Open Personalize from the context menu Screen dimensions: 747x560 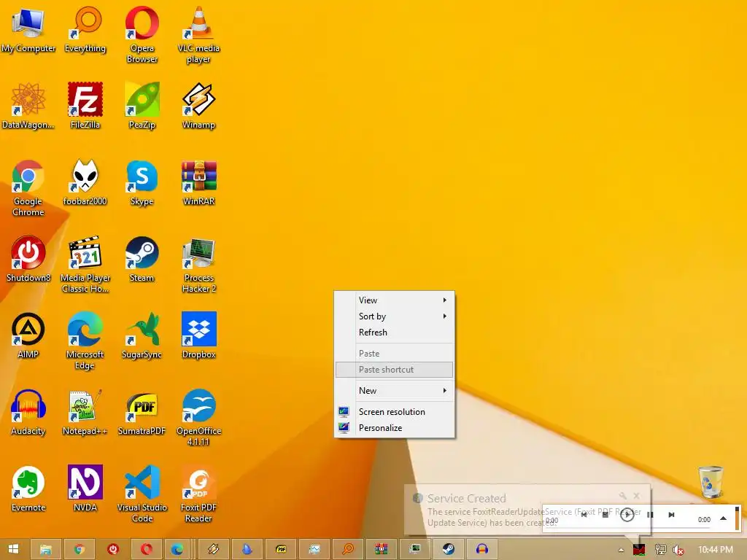click(x=395, y=428)
